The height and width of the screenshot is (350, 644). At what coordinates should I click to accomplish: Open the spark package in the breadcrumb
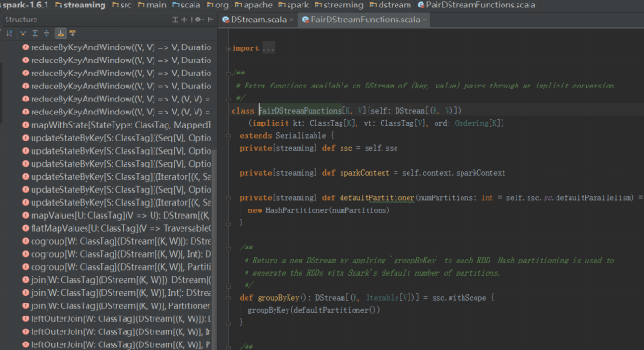[294, 5]
